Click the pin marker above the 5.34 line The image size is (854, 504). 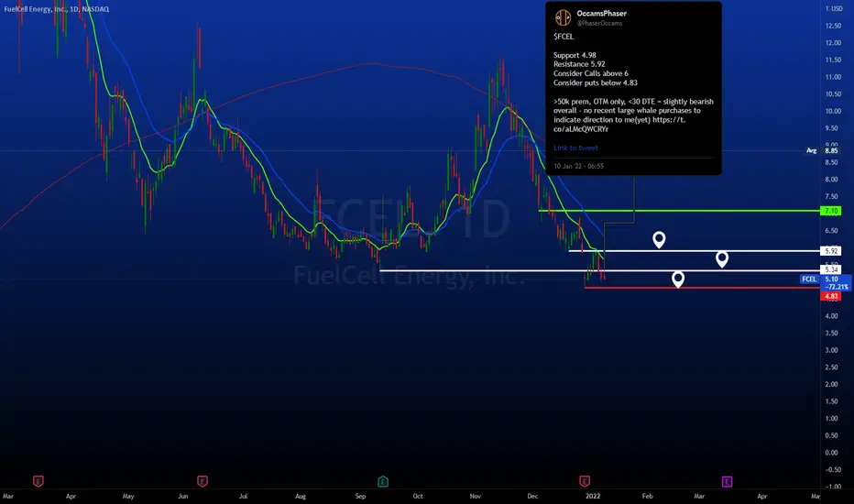click(x=722, y=259)
